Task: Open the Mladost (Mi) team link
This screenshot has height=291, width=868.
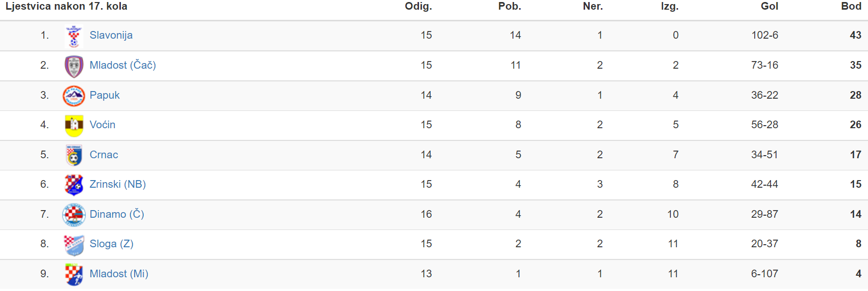Action: (x=119, y=274)
